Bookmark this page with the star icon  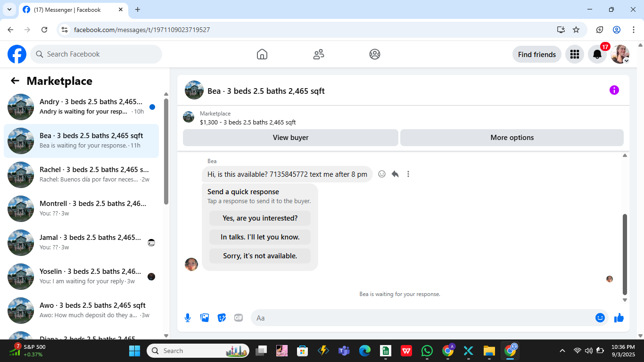click(x=576, y=30)
